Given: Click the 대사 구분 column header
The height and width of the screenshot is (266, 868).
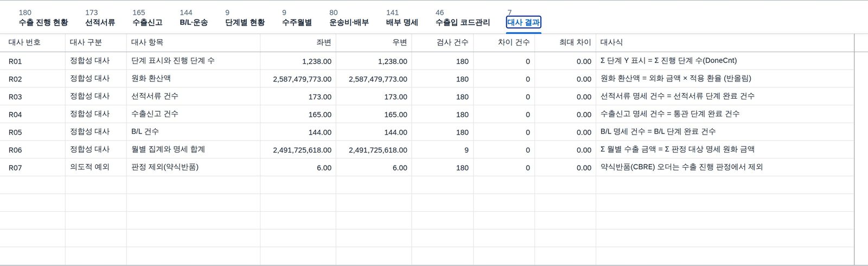Looking at the screenshot, I should point(95,42).
